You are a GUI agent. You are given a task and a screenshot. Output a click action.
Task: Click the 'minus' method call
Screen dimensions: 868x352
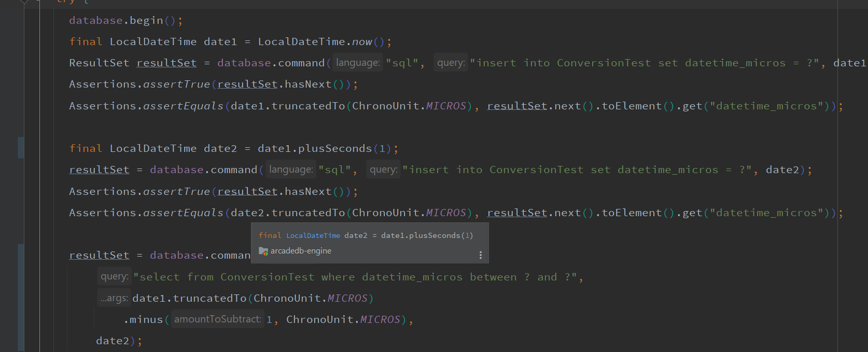click(146, 320)
